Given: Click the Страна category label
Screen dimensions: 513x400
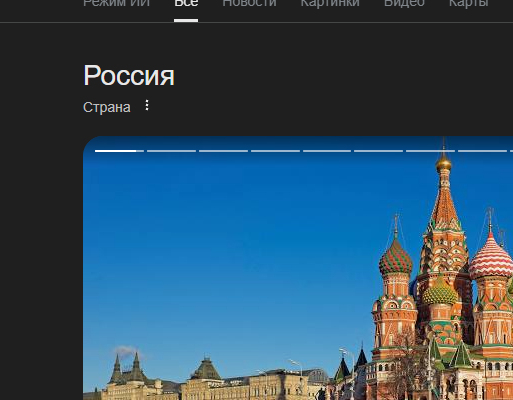Looking at the screenshot, I should [107, 107].
